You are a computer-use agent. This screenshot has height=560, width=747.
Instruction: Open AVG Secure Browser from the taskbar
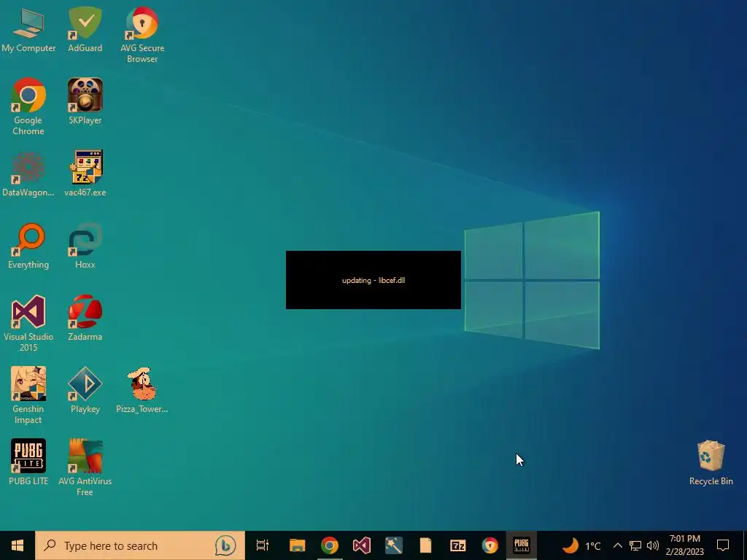point(489,545)
